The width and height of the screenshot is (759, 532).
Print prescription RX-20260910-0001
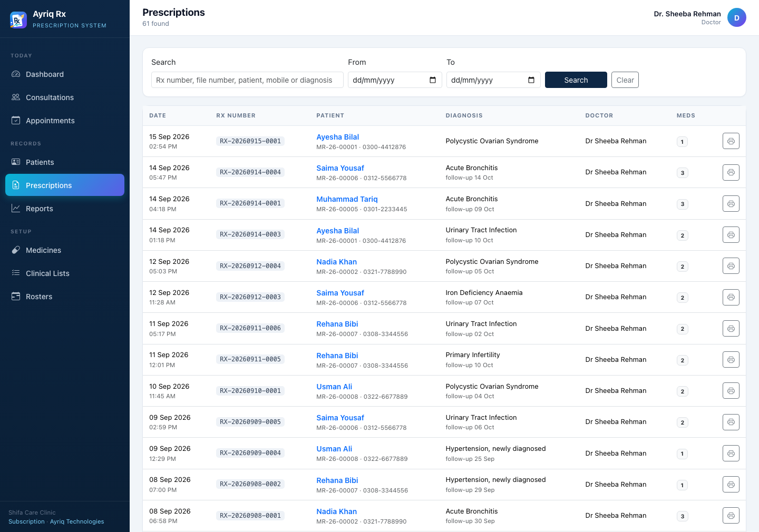[x=731, y=391]
